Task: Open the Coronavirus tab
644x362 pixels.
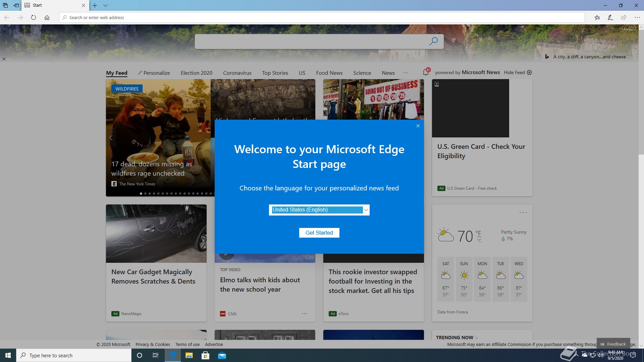Action: coord(237,73)
